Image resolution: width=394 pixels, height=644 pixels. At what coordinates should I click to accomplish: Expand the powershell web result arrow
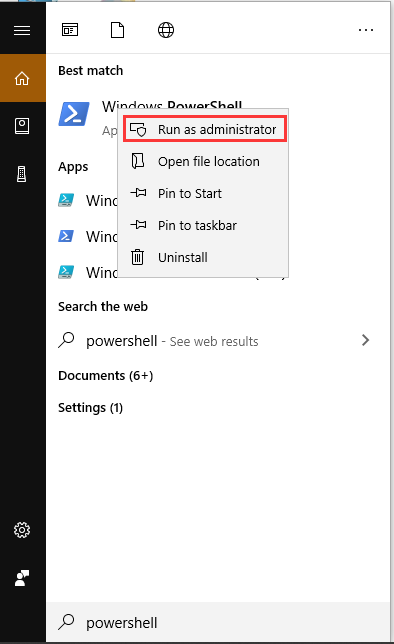pos(366,340)
